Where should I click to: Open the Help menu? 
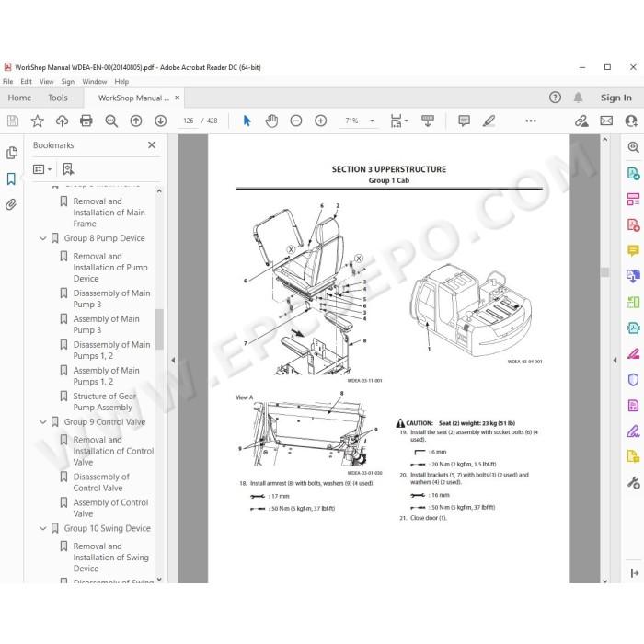(121, 81)
